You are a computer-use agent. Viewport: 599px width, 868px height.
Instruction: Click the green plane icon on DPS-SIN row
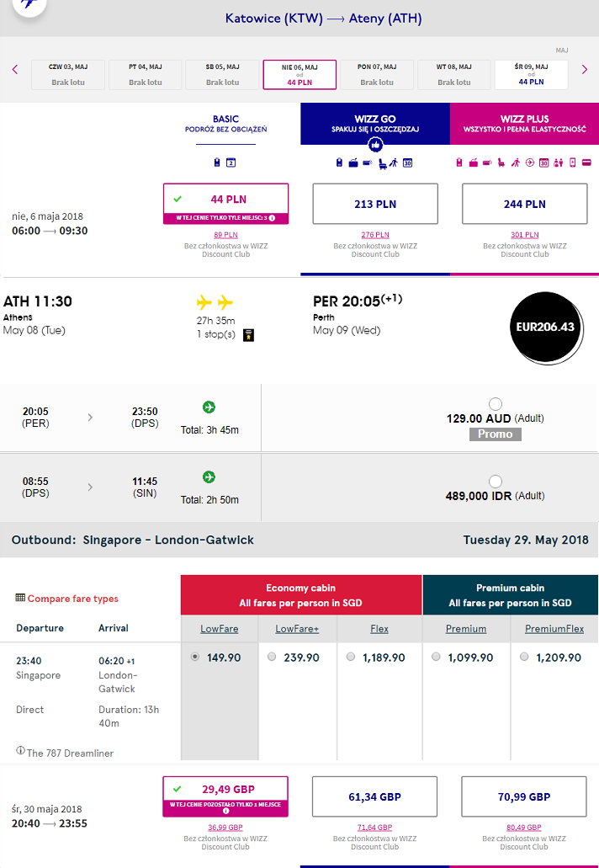[209, 477]
